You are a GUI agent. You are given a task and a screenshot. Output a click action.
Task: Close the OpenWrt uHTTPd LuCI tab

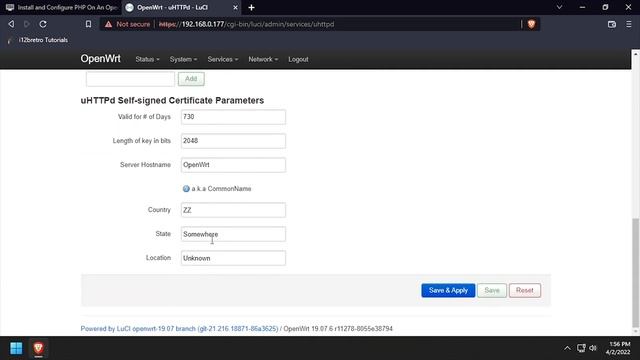(236, 7)
